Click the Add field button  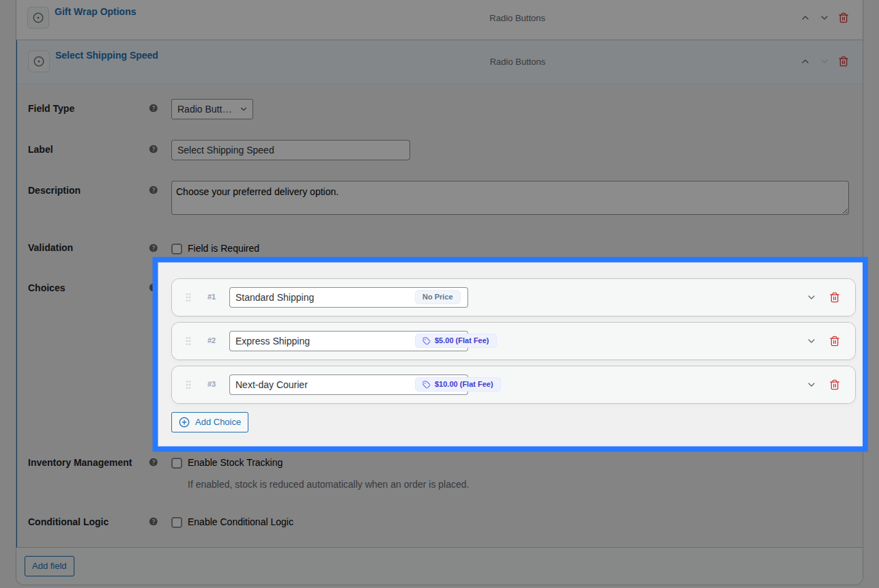point(49,566)
